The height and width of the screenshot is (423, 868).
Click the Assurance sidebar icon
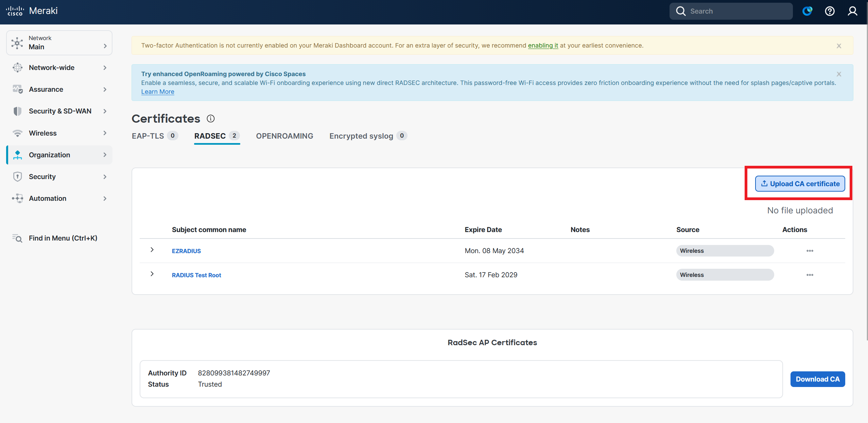coord(17,89)
